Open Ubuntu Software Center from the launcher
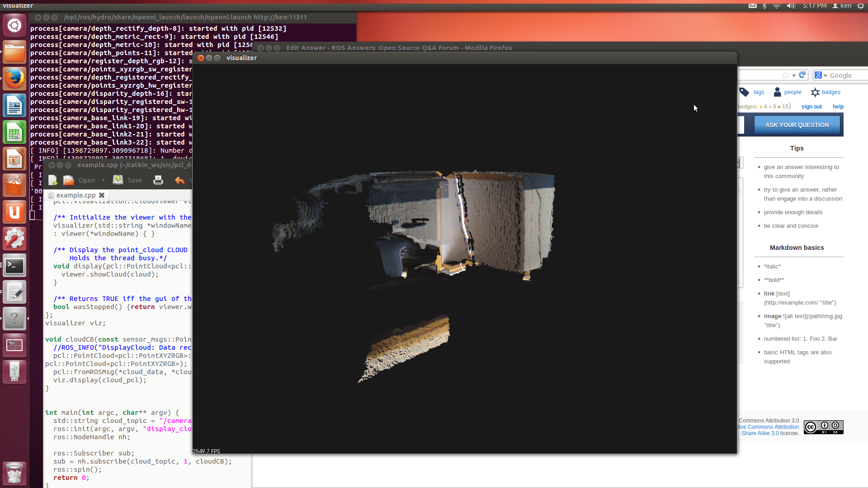The width and height of the screenshot is (868, 488). pos(14,186)
